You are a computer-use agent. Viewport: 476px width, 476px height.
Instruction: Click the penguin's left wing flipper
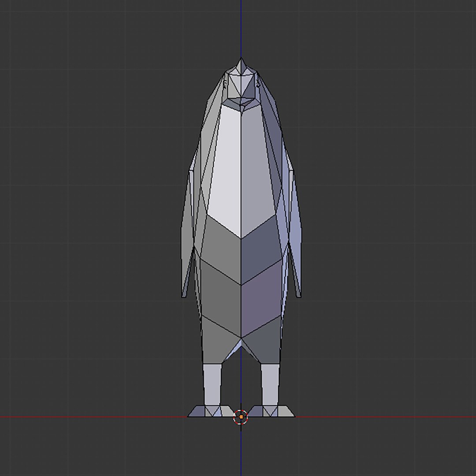187,234
